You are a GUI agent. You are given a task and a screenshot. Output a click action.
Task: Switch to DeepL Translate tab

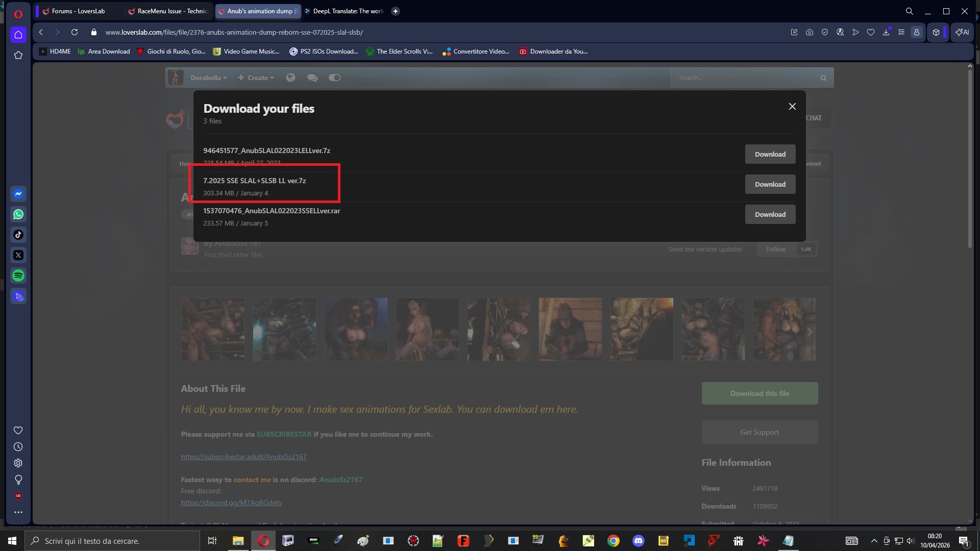(345, 11)
